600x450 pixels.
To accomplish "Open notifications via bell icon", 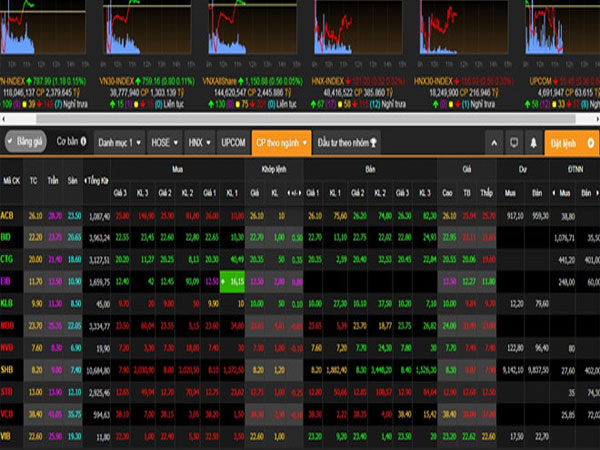I will click(x=533, y=143).
